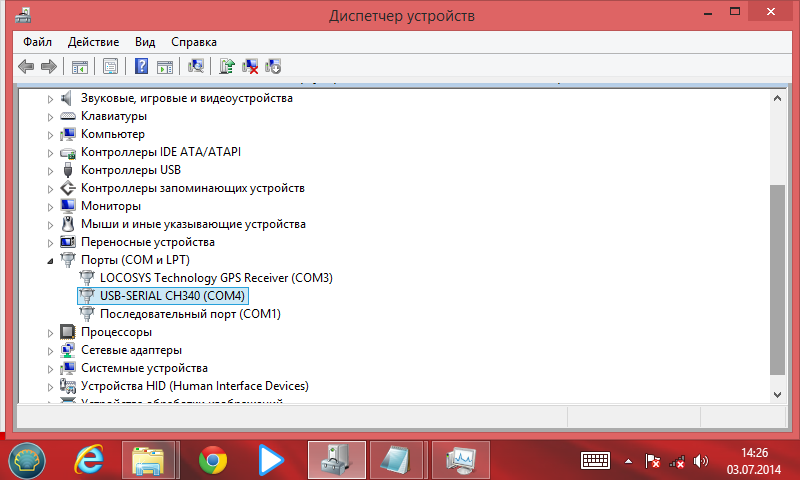Click the Action Center flag icon
This screenshot has height=480, width=800.
click(653, 462)
